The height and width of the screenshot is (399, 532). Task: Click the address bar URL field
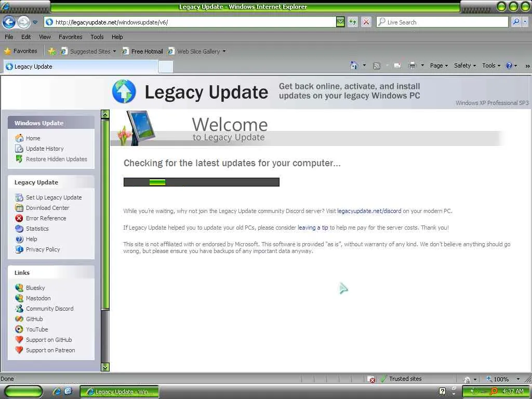(190, 22)
